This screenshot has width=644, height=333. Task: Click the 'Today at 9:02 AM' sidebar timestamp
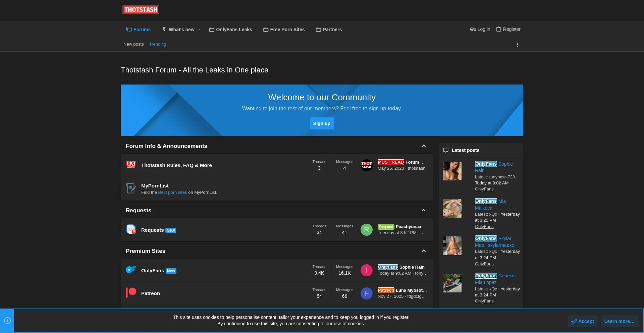point(492,183)
